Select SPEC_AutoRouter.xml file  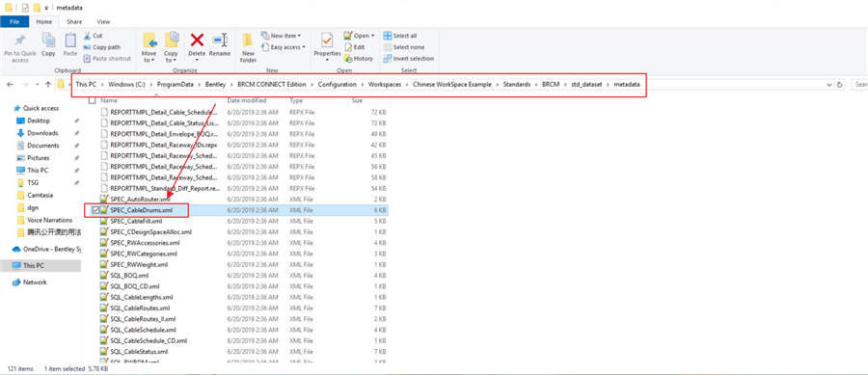[140, 200]
